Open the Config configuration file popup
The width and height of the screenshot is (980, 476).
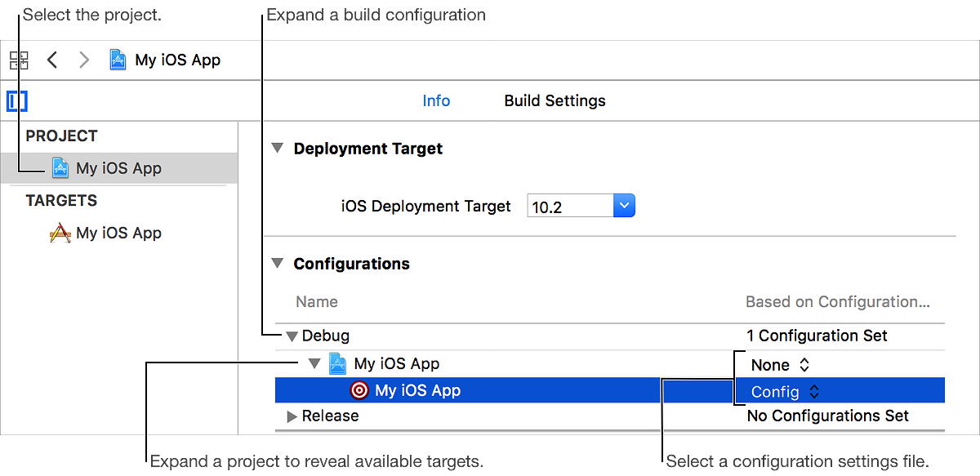coord(785,392)
